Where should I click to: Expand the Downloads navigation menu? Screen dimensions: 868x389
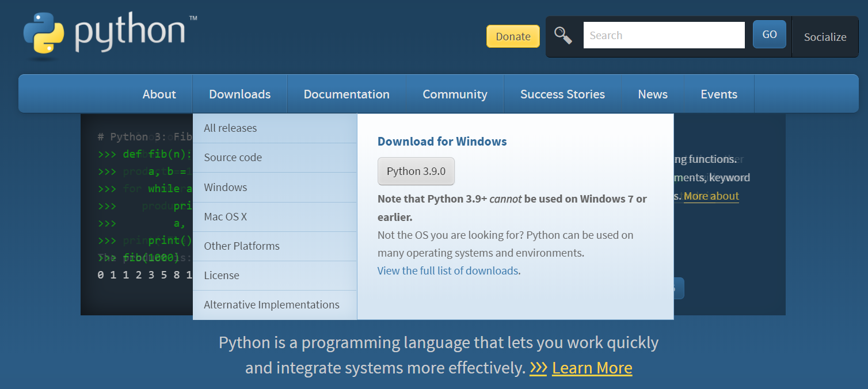coord(239,94)
